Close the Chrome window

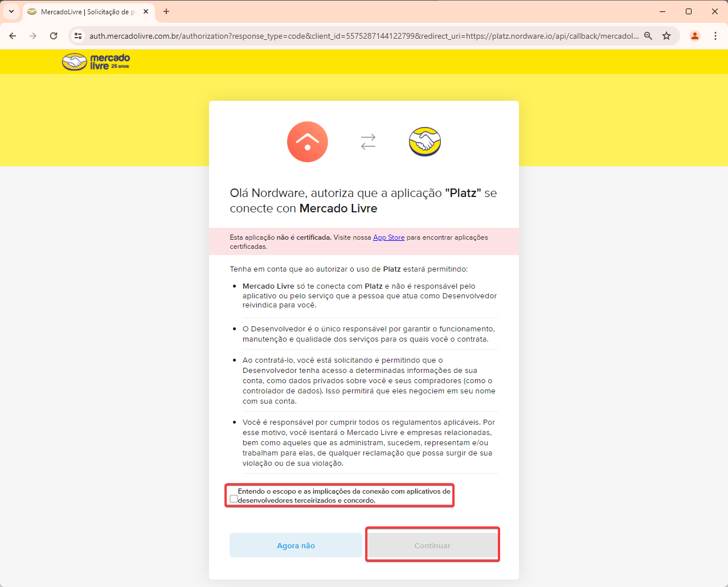click(x=715, y=11)
